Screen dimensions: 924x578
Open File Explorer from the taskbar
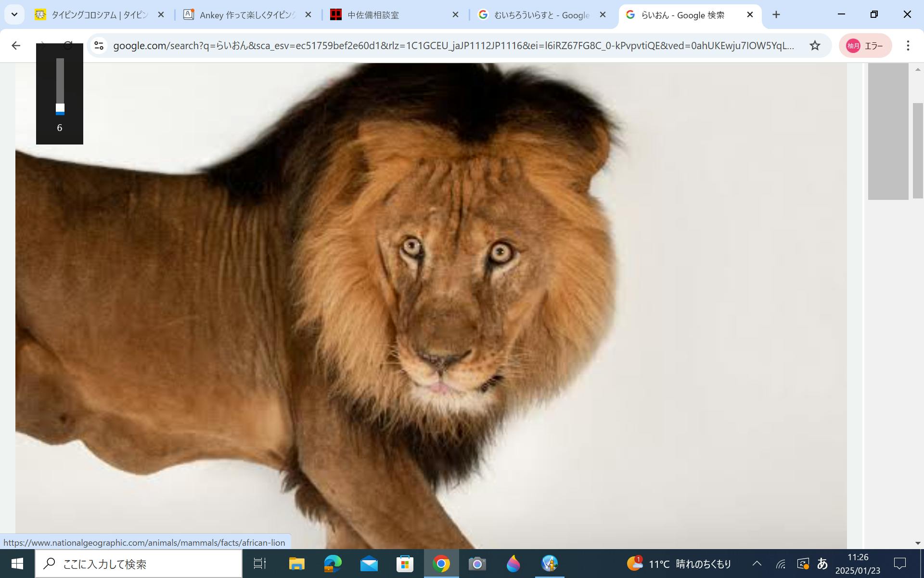pos(296,564)
